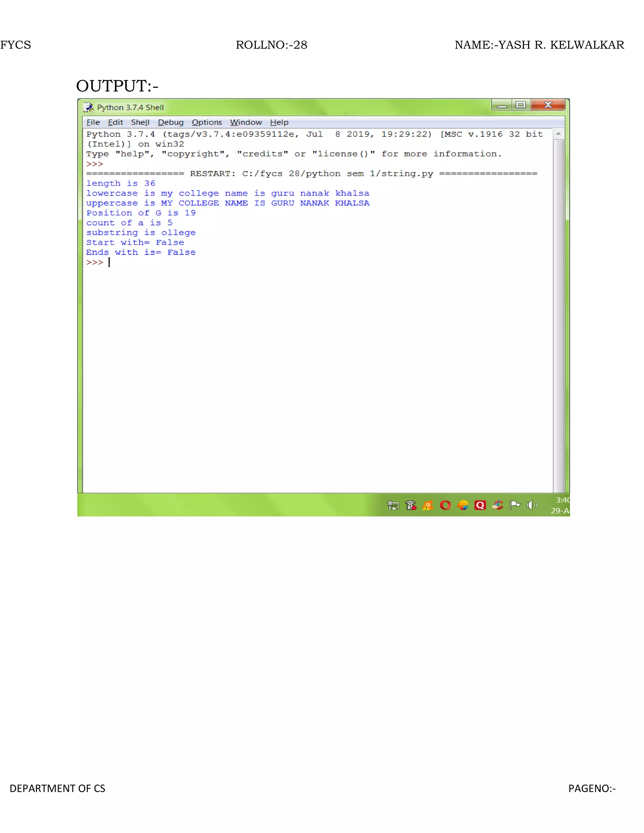Open the Window menu
The image size is (644, 833).
246,122
